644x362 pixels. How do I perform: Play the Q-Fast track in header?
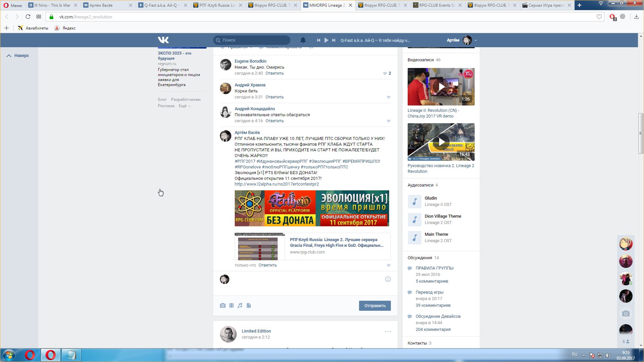click(326, 40)
